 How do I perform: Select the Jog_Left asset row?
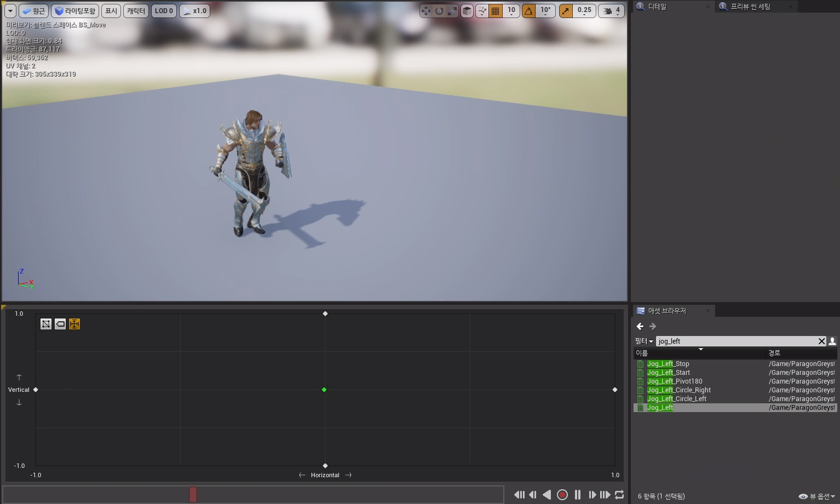click(x=735, y=408)
